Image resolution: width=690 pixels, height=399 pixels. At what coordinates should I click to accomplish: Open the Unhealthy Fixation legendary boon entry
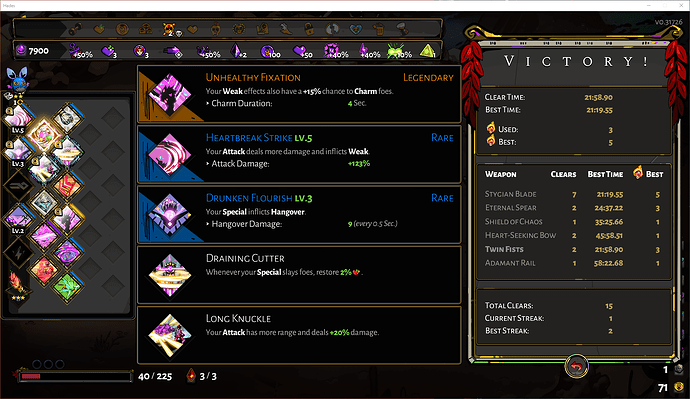click(x=299, y=94)
